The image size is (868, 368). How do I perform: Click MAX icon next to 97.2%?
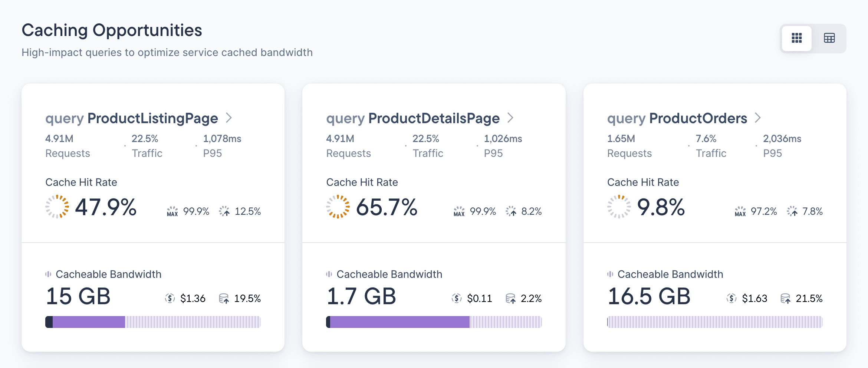[x=740, y=211]
